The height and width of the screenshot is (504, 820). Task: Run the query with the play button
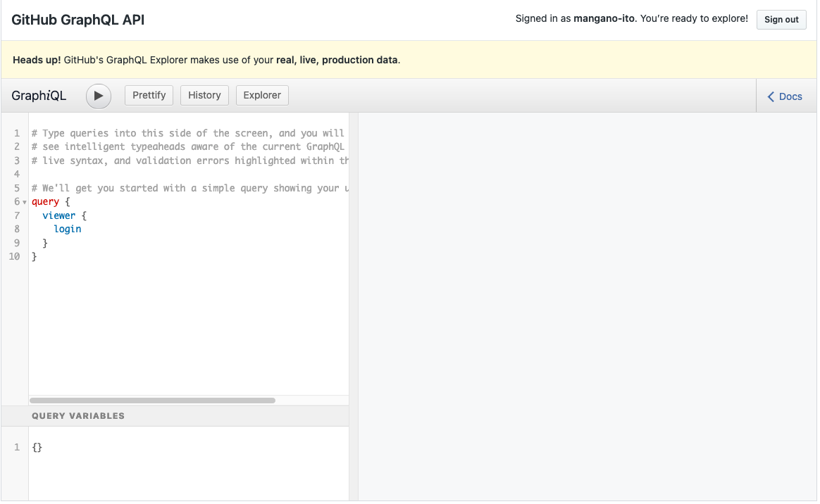pyautogui.click(x=99, y=96)
